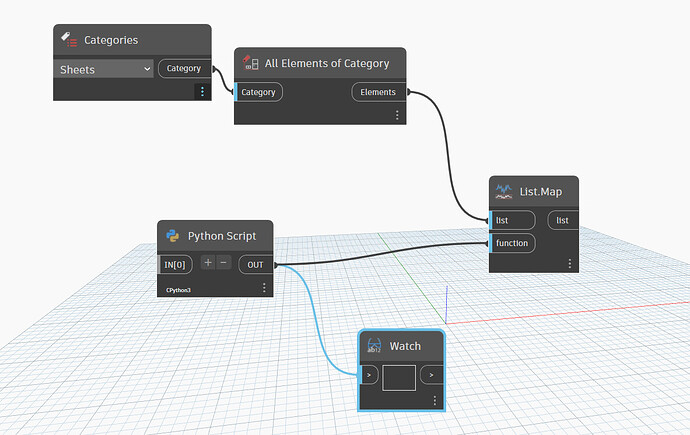This screenshot has height=435, width=690.
Task: Click the list output port on List.Map
Action: (563, 220)
